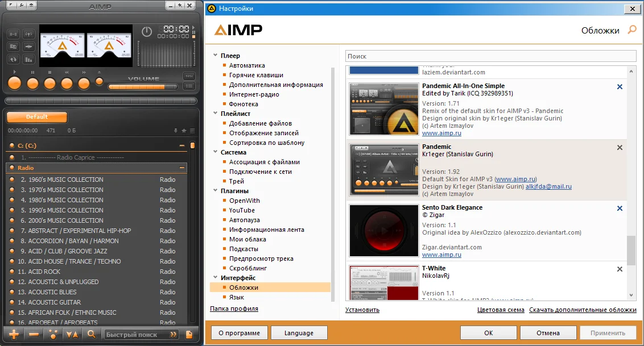644x346 pixels.
Task: Click the orange play button
Action: pos(14,83)
